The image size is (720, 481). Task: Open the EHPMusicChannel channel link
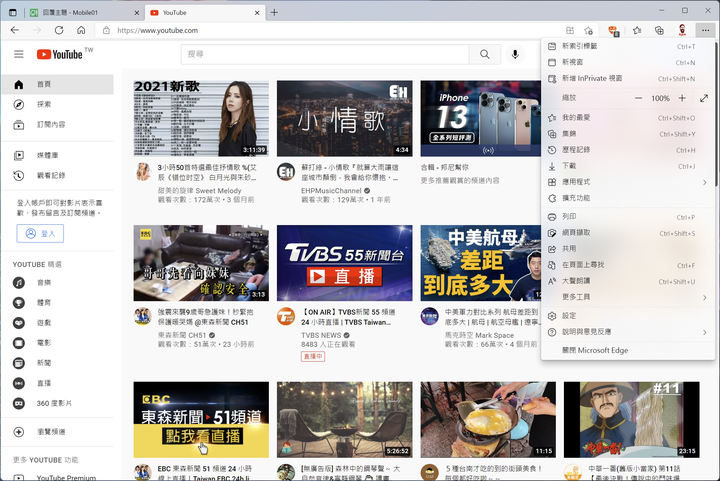coord(332,190)
